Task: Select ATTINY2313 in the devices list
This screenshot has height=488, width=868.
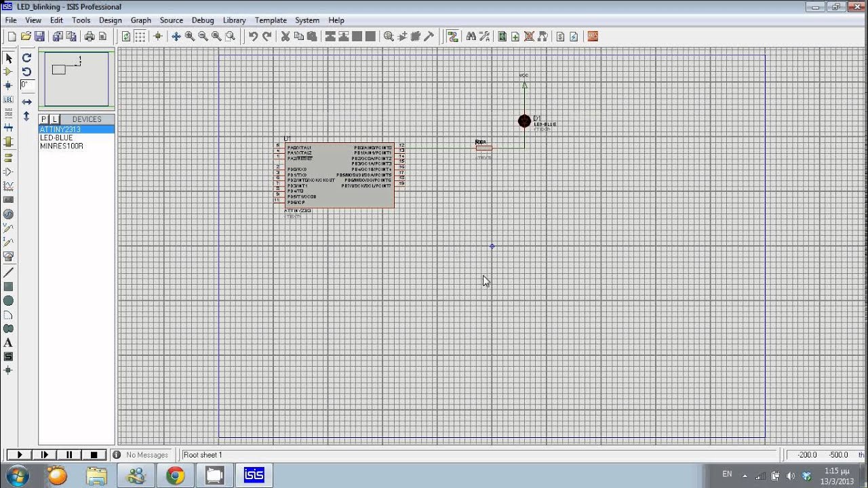Action: [77, 129]
